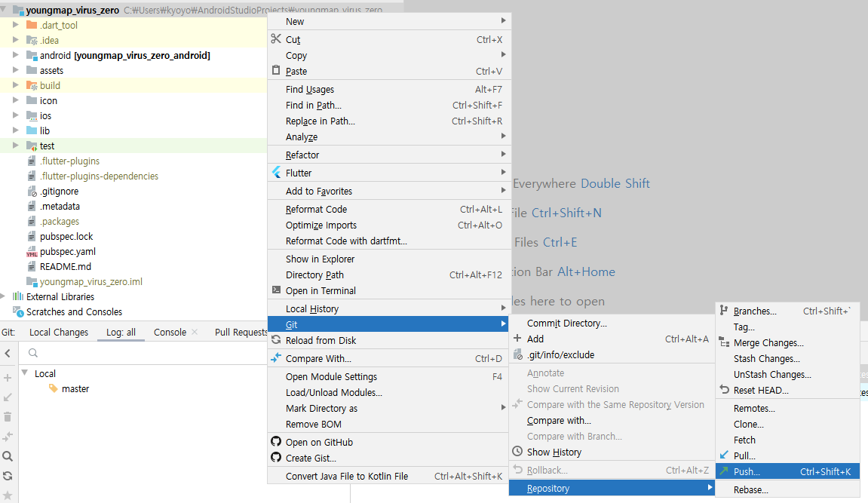Click the refresh icon in Git sidebar
The height and width of the screenshot is (503, 868).
[x=8, y=476]
